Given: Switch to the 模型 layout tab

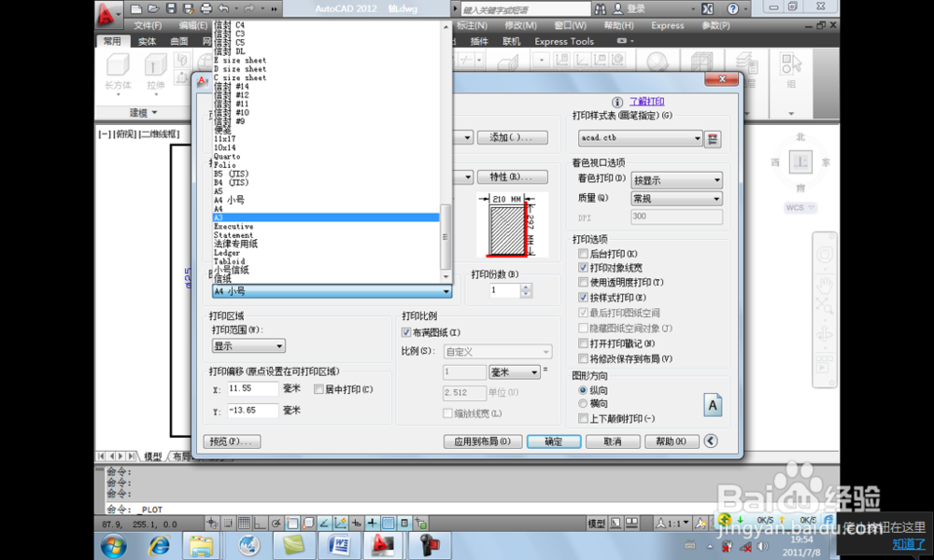Looking at the screenshot, I should point(152,456).
